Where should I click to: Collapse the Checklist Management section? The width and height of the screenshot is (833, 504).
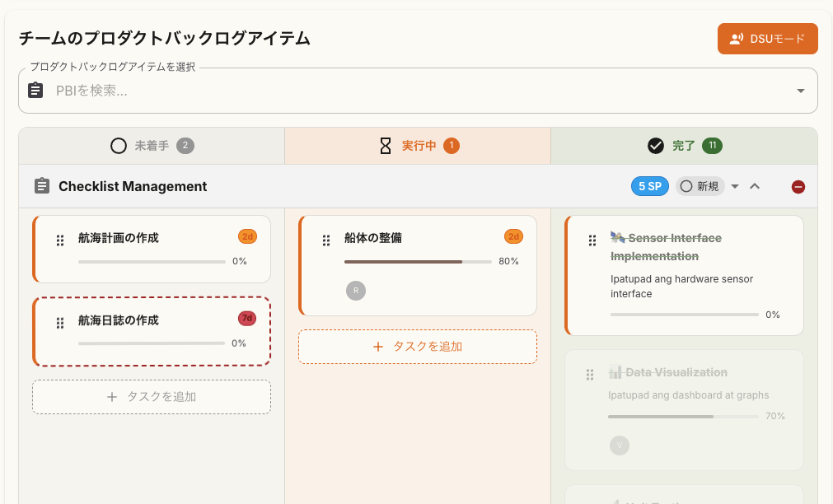(755, 186)
